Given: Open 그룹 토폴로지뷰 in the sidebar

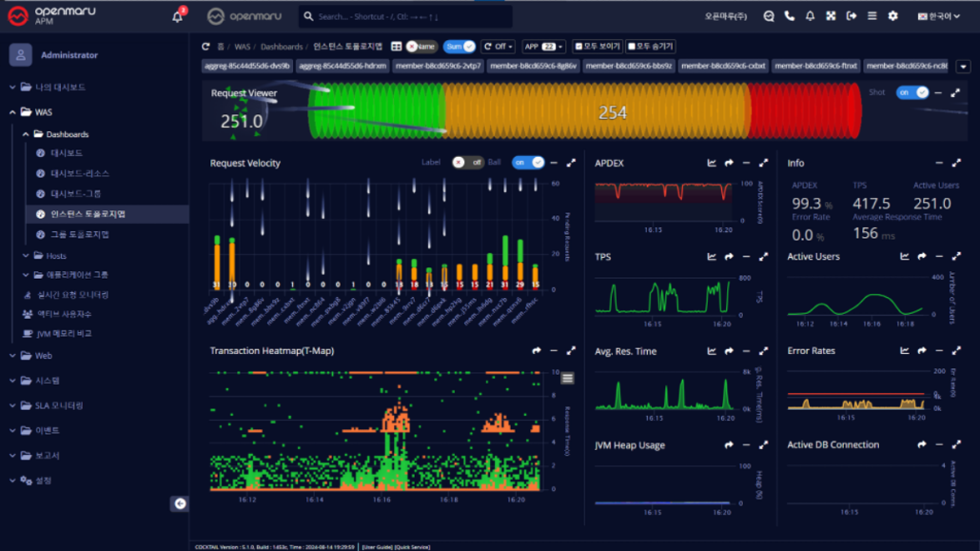Looking at the screenshot, I should coord(80,234).
